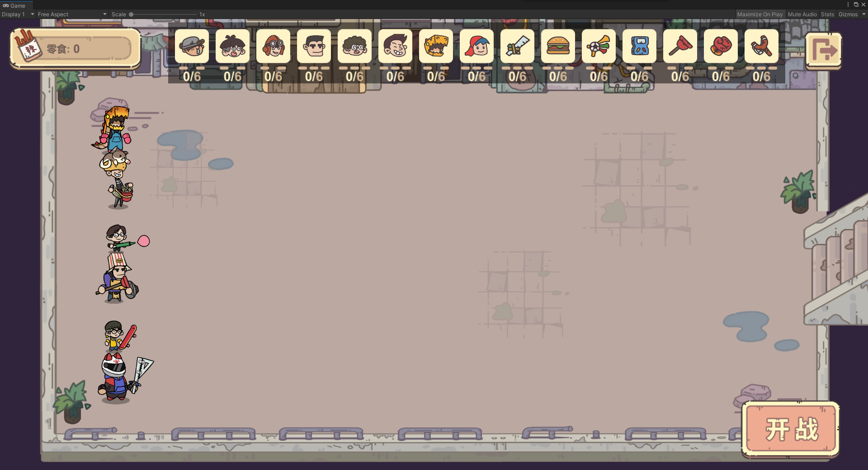The width and height of the screenshot is (868, 470).
Task: Adjust the Scale slider
Action: pyautogui.click(x=163, y=14)
